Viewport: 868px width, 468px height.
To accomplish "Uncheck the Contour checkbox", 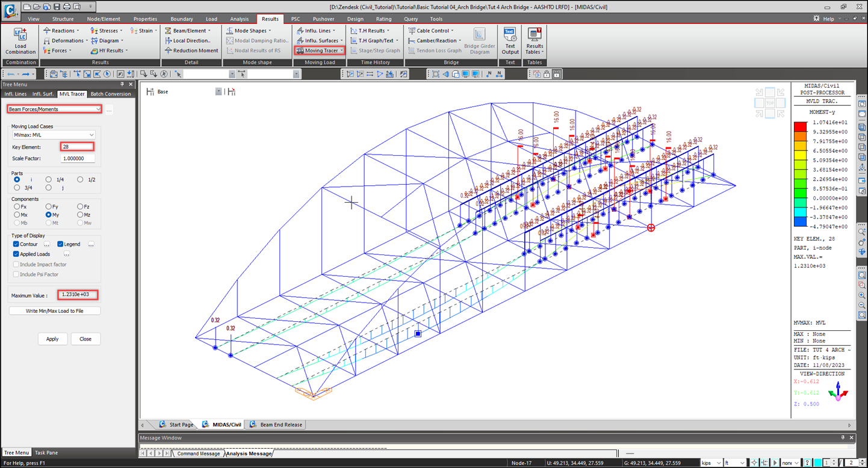I will pyautogui.click(x=16, y=244).
